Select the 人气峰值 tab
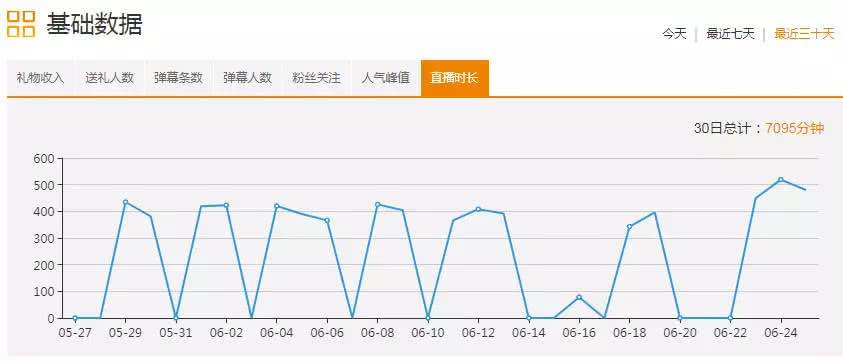 385,78
